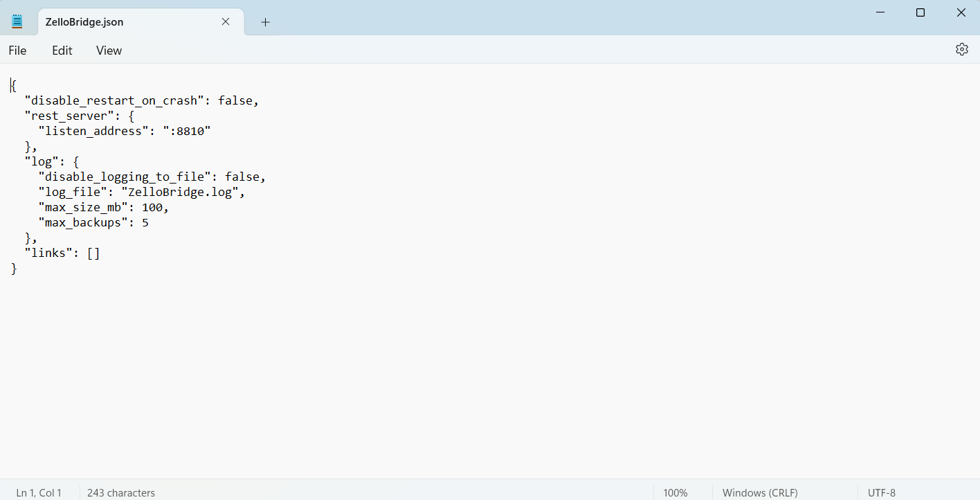
Task: Minimize the Notepad window
Action: [880, 12]
